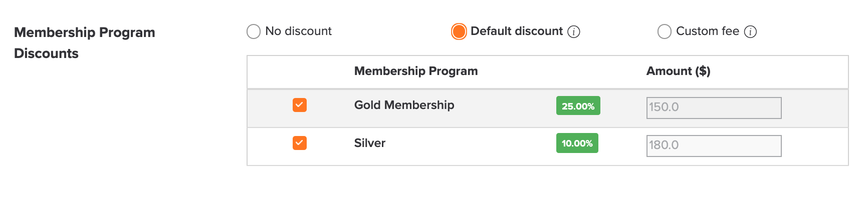Select the Default discount radio button
This screenshot has width=868, height=197.
[459, 31]
